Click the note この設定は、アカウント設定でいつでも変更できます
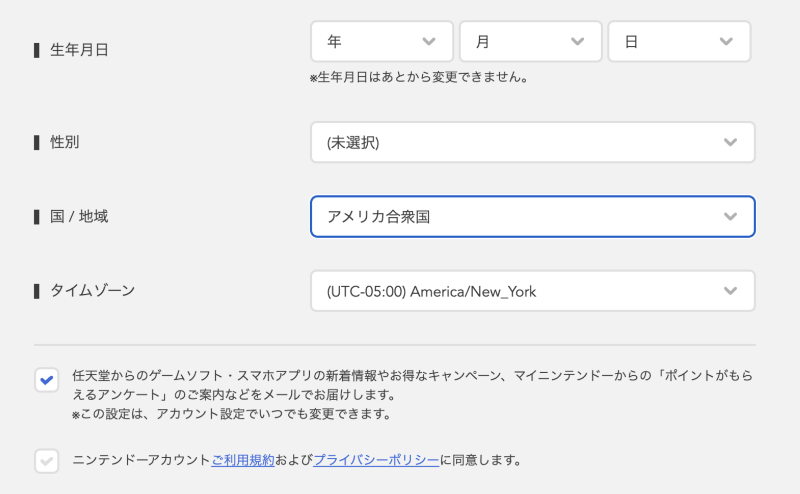This screenshot has height=494, width=800. [x=232, y=414]
